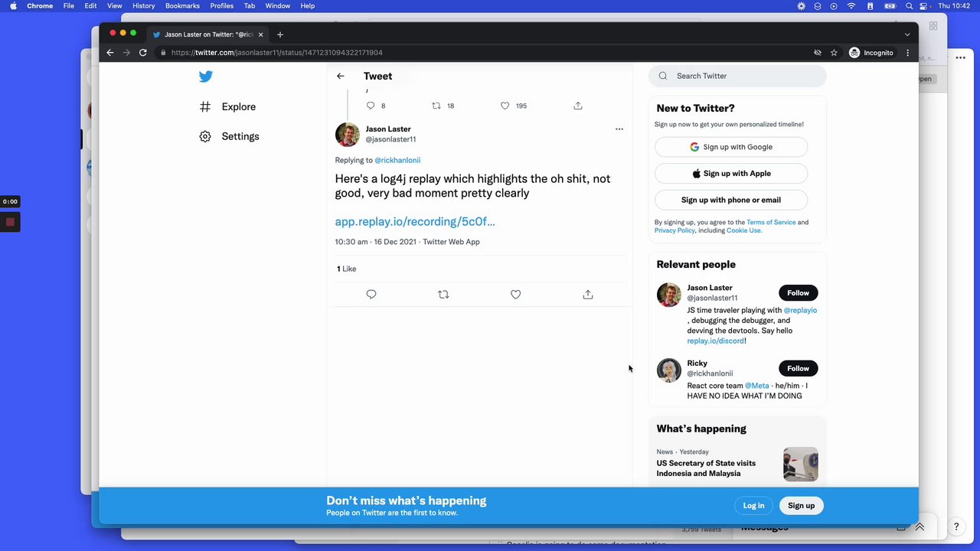The width and height of the screenshot is (980, 551).
Task: Close the Jason Laster on Twitter tab
Action: point(260,34)
